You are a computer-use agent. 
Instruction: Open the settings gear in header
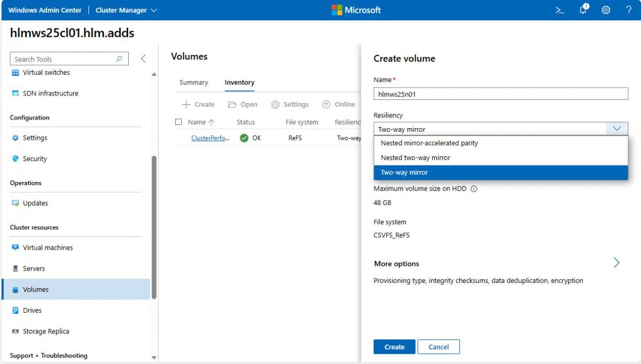[606, 10]
